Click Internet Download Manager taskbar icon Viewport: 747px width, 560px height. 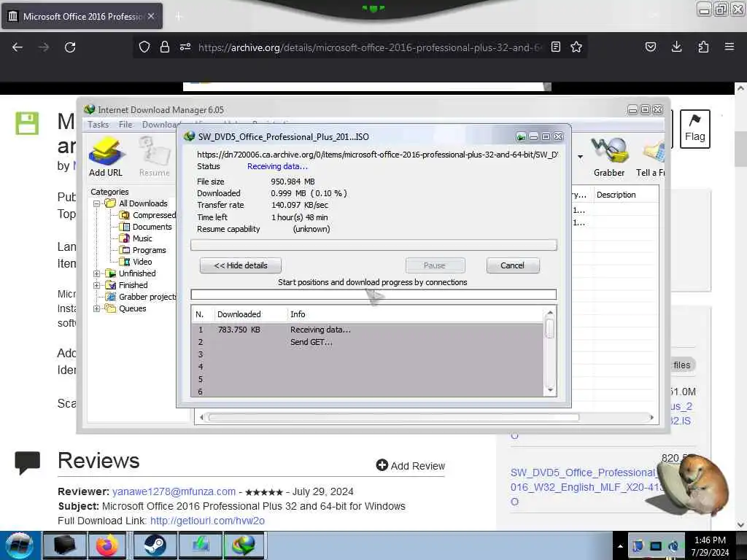pos(244,545)
